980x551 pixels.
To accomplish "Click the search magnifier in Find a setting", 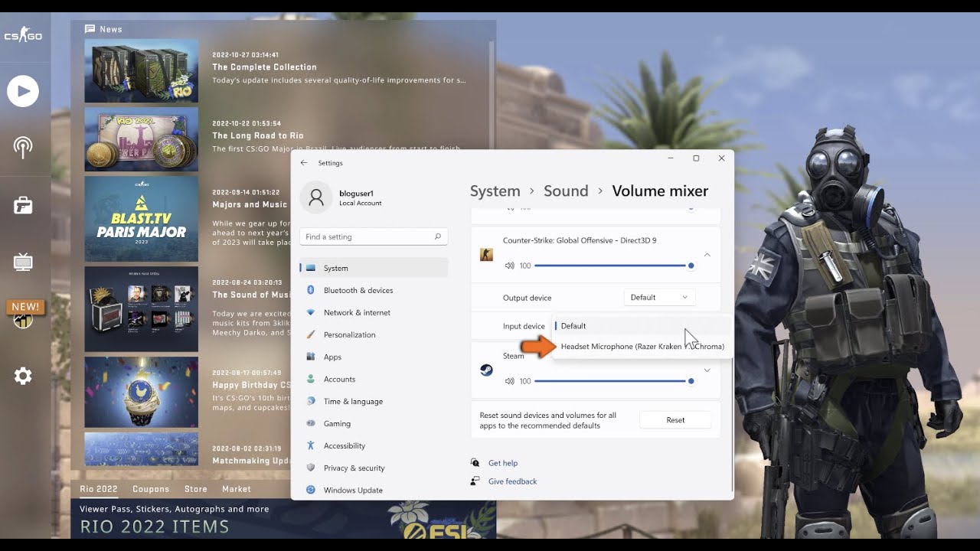I will pyautogui.click(x=438, y=236).
